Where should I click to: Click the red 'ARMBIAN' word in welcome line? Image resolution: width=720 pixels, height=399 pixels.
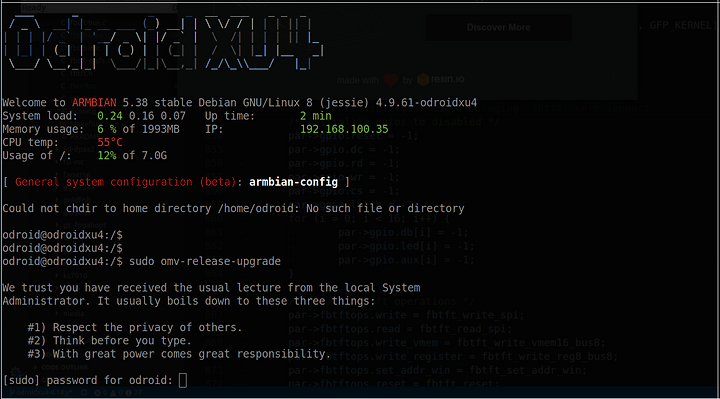pyautogui.click(x=94, y=103)
